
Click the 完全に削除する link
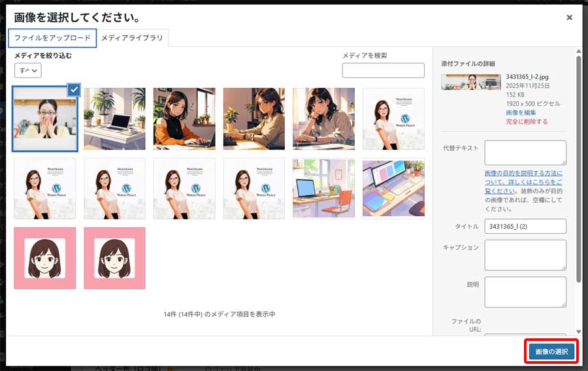pyautogui.click(x=527, y=121)
